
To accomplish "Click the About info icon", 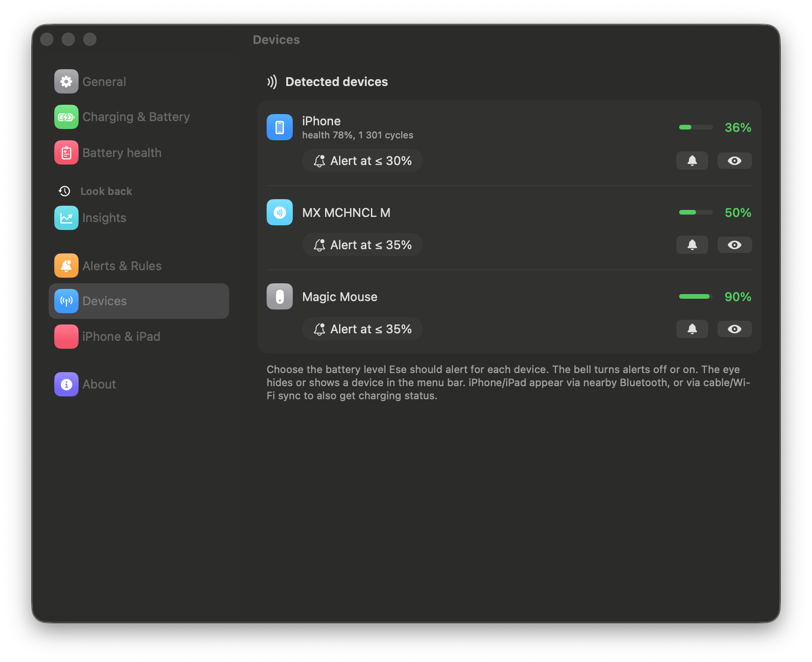I will tap(66, 384).
